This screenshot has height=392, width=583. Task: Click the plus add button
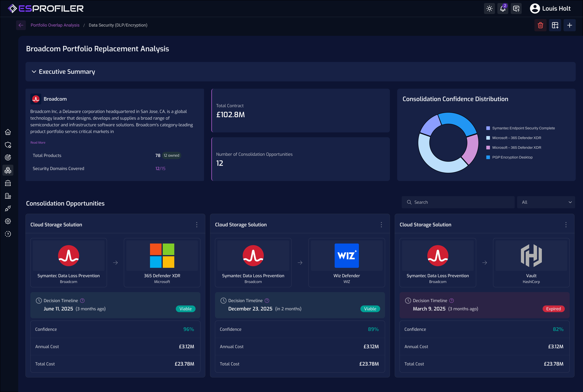tap(569, 25)
